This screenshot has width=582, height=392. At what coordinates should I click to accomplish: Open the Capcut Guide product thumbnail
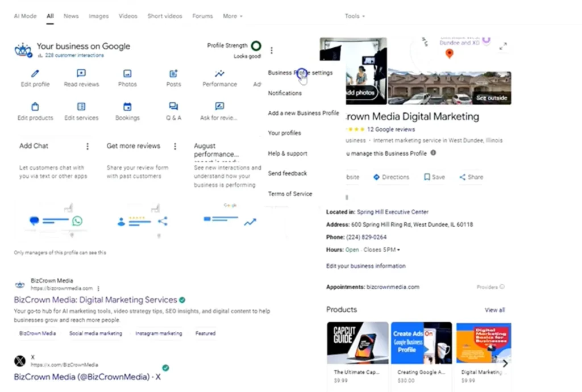point(357,343)
